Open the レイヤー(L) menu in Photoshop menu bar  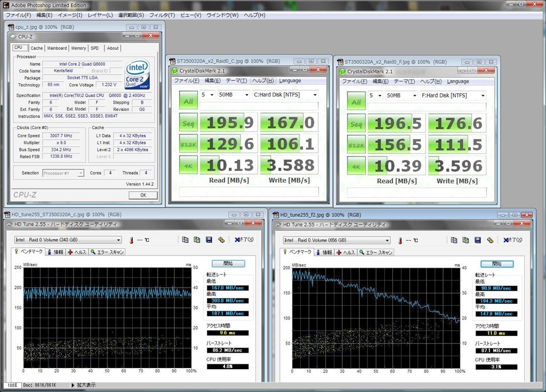coord(100,15)
